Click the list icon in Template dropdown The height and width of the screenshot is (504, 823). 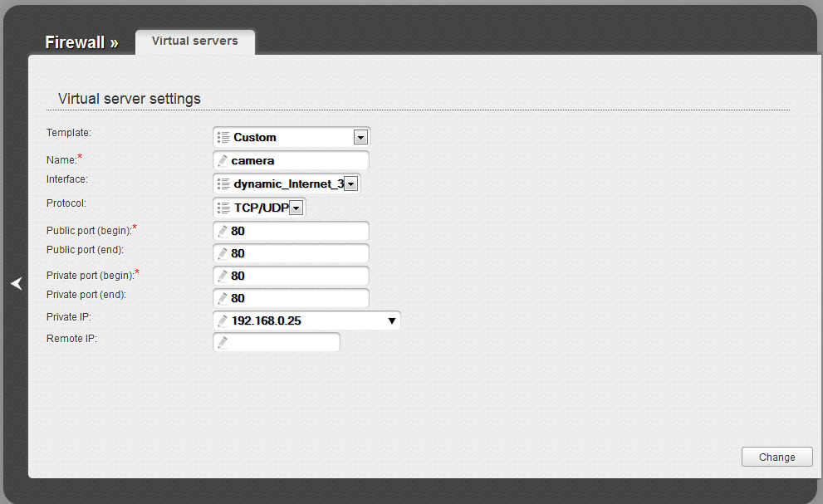click(x=223, y=137)
